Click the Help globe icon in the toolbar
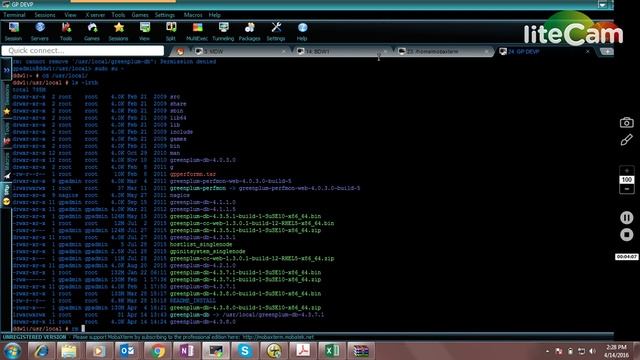Viewport: 640px width, 360px height. coord(302,31)
